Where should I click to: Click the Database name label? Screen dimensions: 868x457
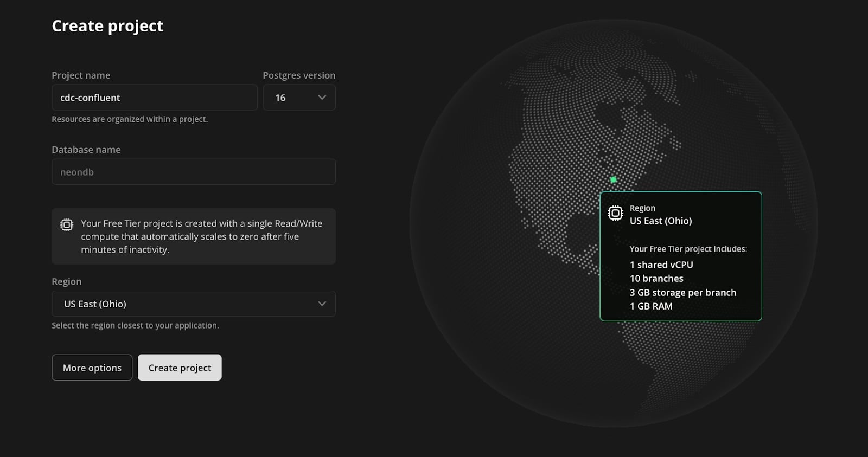click(x=86, y=150)
